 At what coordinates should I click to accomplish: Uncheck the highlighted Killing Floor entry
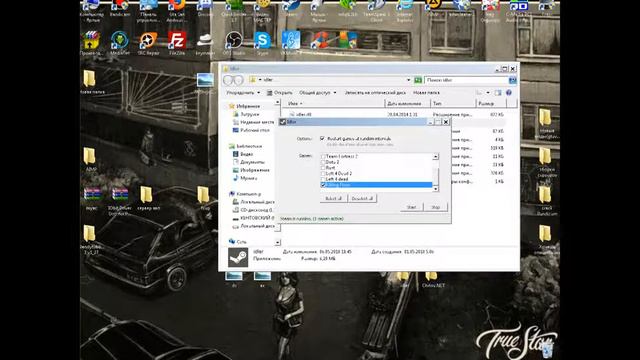point(323,185)
